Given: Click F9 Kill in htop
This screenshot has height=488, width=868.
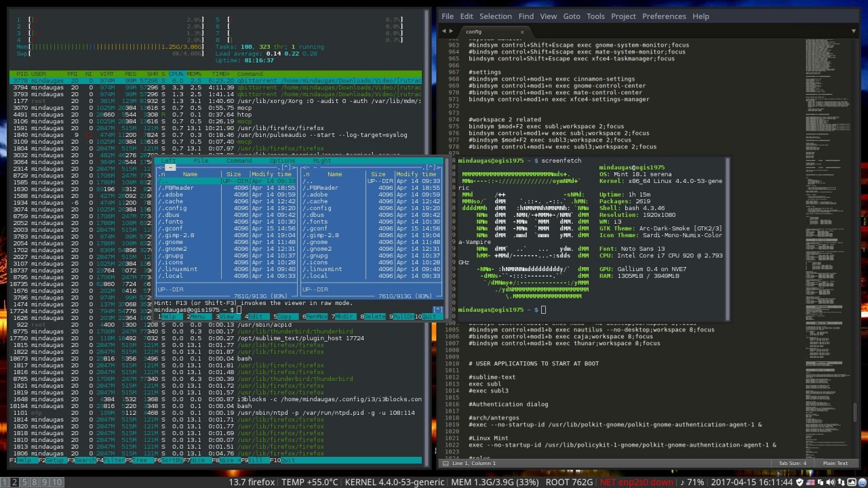Looking at the screenshot, I should (255, 461).
